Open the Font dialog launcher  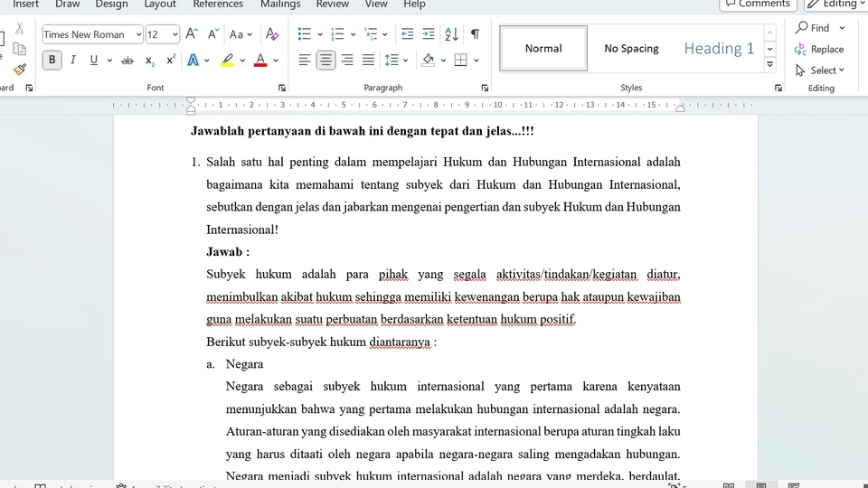click(282, 88)
